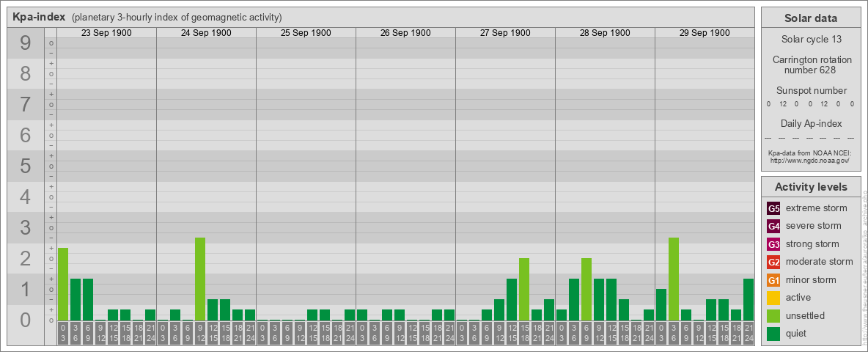Open the www.ngdc.noaa.gov link
This screenshot has height=352, width=868.
tap(809, 160)
